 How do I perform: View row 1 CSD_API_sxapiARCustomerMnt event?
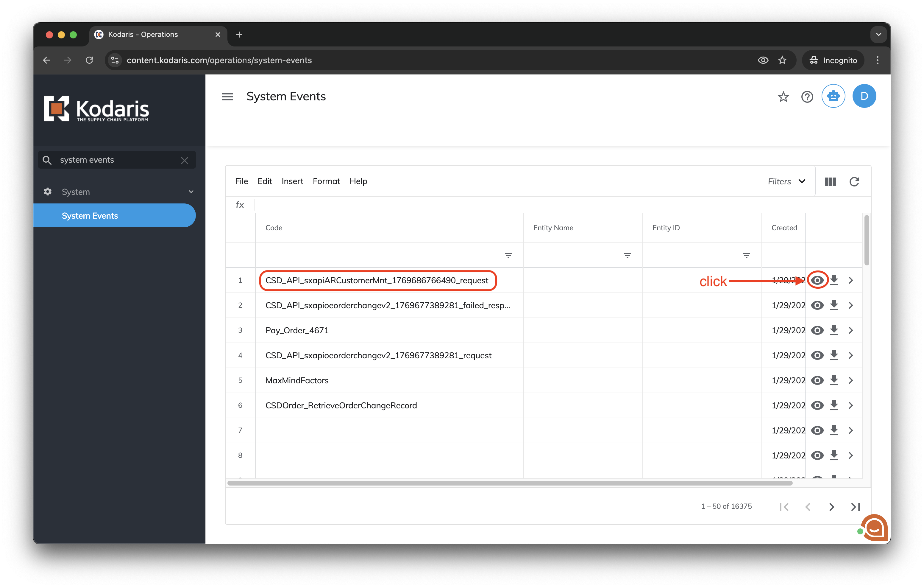[817, 280]
